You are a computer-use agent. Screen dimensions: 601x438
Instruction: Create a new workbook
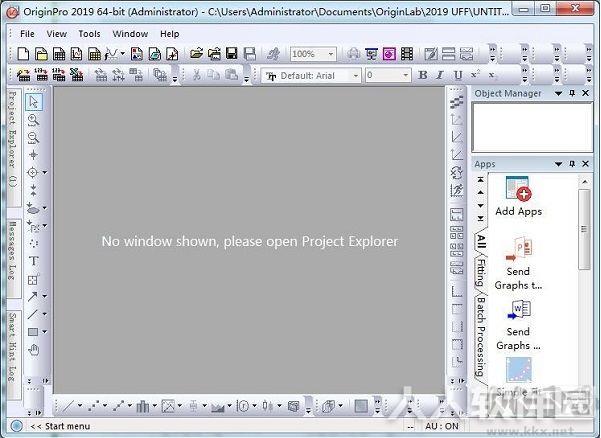point(59,54)
